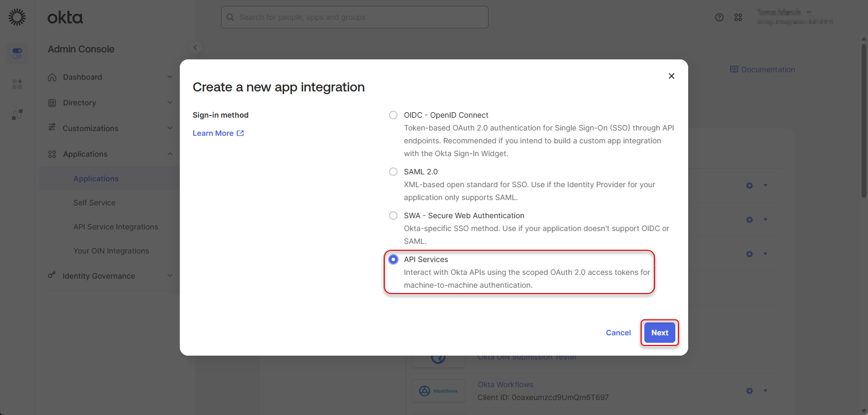Open the apps grid icon in header
868x415 pixels.
[x=738, y=17]
